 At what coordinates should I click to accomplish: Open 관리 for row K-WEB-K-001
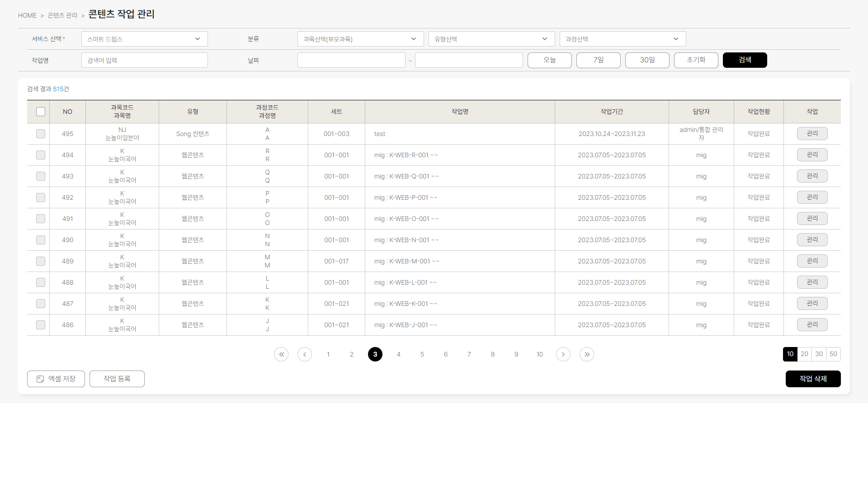point(812,303)
